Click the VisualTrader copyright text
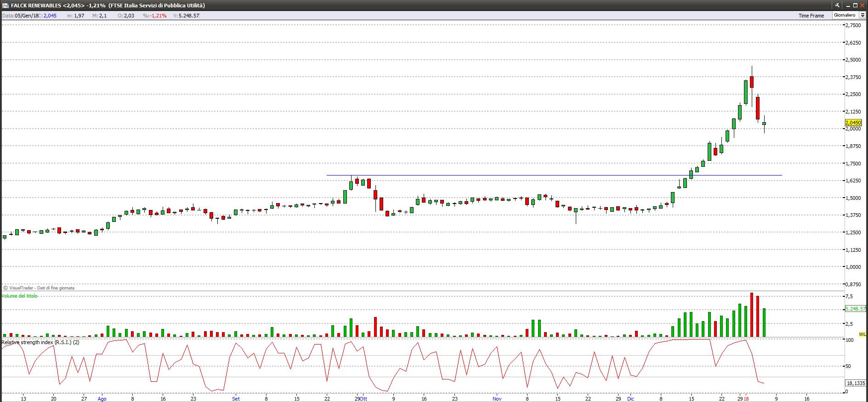868x402 pixels. point(39,288)
